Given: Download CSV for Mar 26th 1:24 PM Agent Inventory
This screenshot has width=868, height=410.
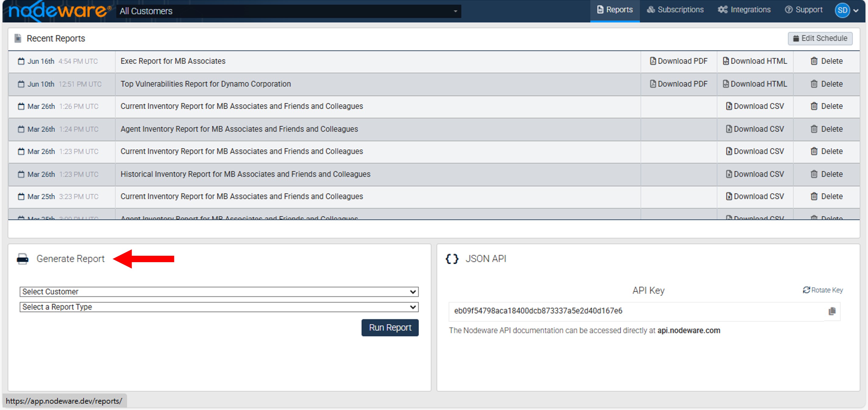Looking at the screenshot, I should pos(755,129).
